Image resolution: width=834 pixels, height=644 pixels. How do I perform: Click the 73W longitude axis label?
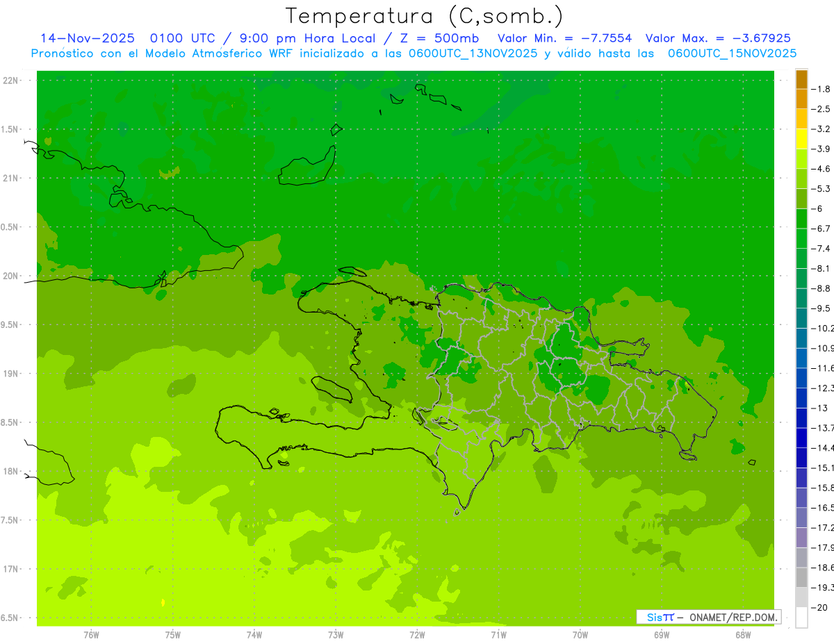tap(336, 634)
